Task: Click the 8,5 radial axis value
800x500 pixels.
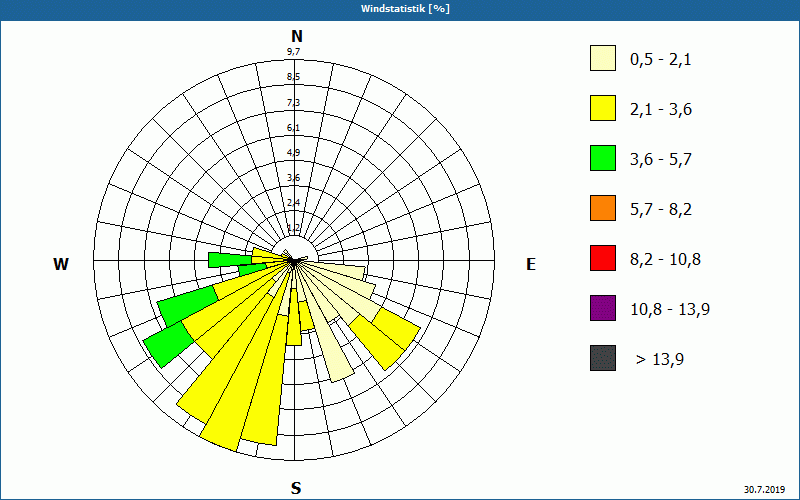Action: click(293, 77)
